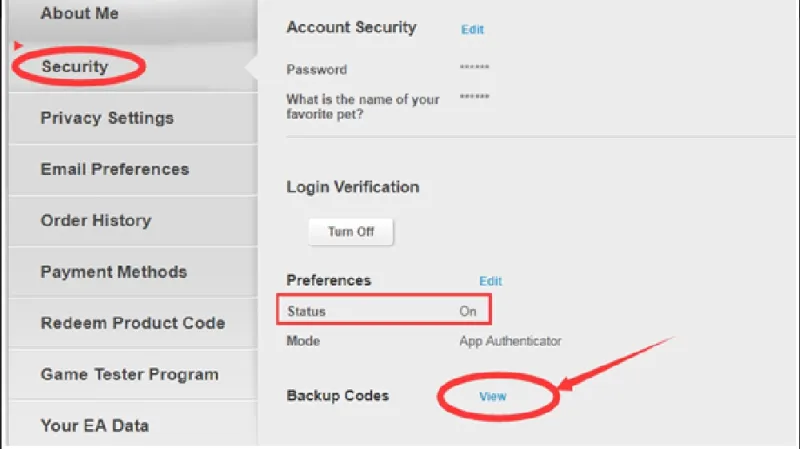
Task: Show the Order History page
Action: [x=95, y=220]
